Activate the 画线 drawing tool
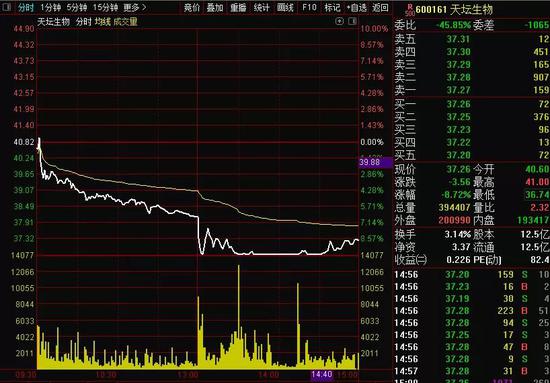Image resolution: width=550 pixels, height=383 pixels. (x=285, y=8)
